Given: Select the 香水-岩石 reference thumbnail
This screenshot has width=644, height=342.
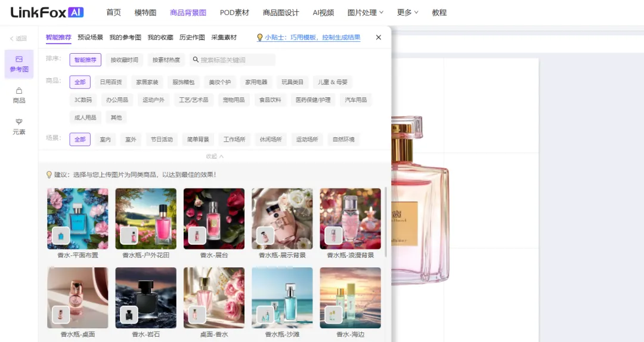Looking at the screenshot, I should 146,298.
